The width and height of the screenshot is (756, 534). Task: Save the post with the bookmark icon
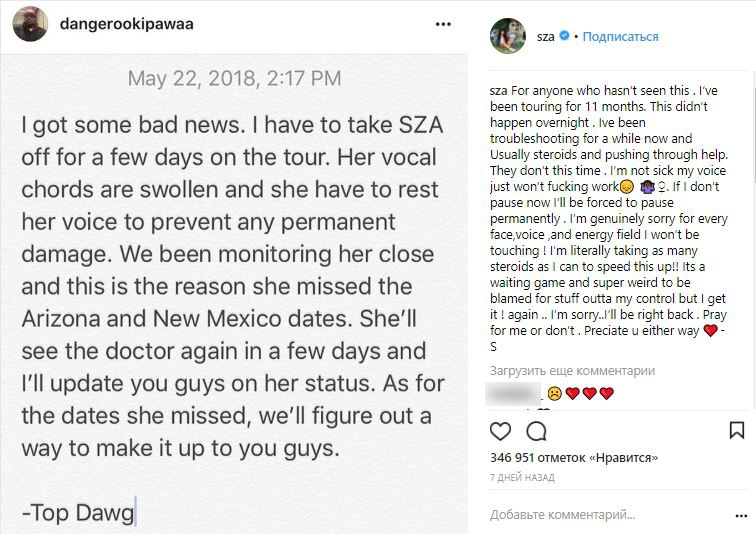click(x=736, y=431)
